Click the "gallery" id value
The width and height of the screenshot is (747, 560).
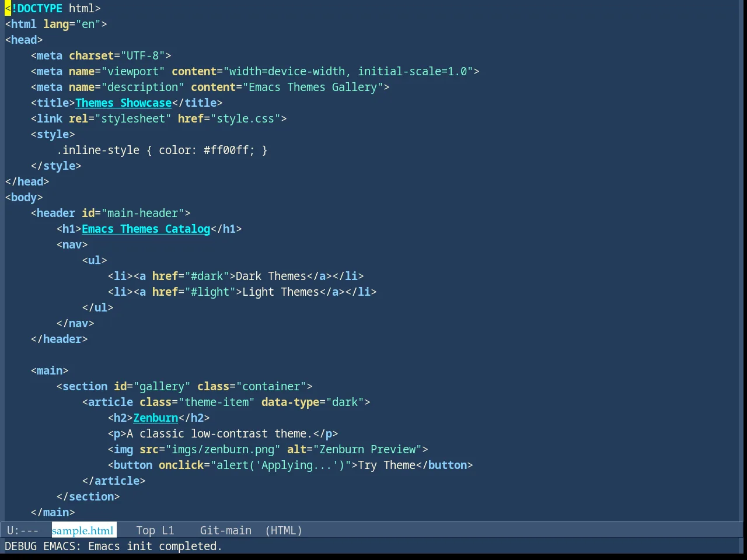pos(162,386)
